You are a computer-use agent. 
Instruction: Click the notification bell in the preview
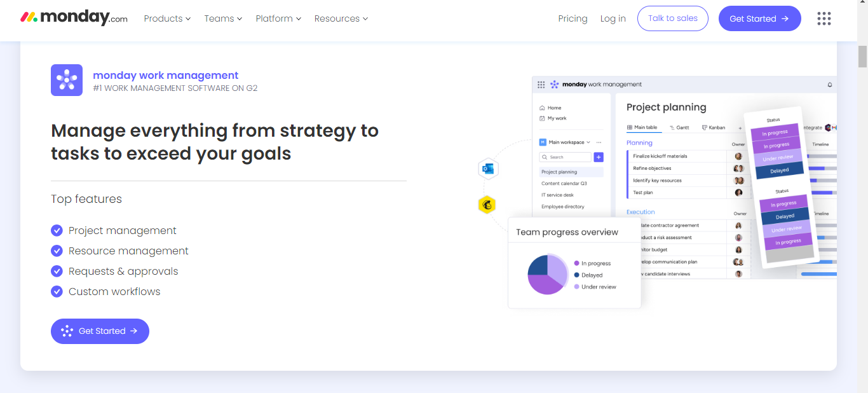pos(829,85)
